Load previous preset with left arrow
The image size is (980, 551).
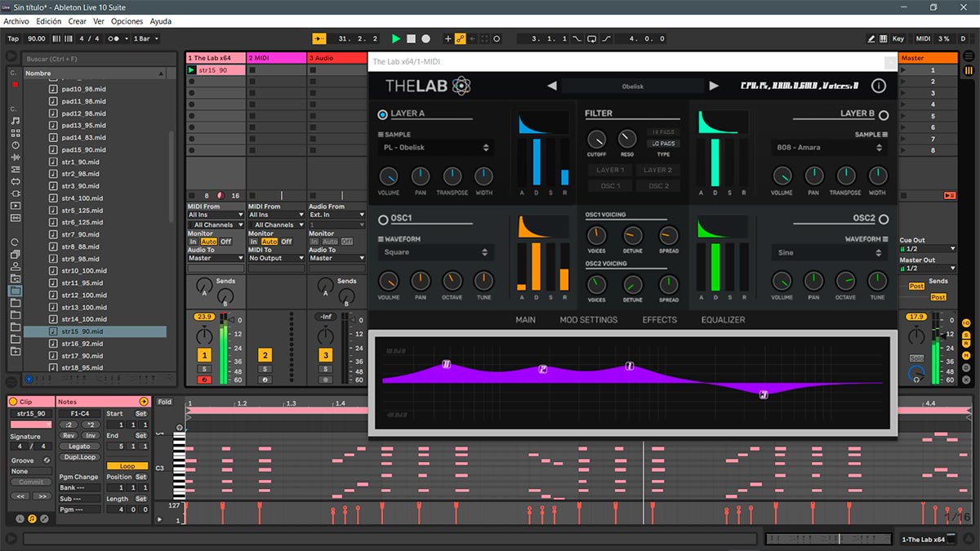552,86
